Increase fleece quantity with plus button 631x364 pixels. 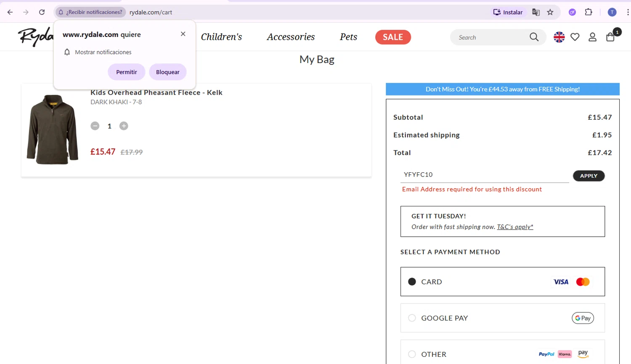[124, 126]
